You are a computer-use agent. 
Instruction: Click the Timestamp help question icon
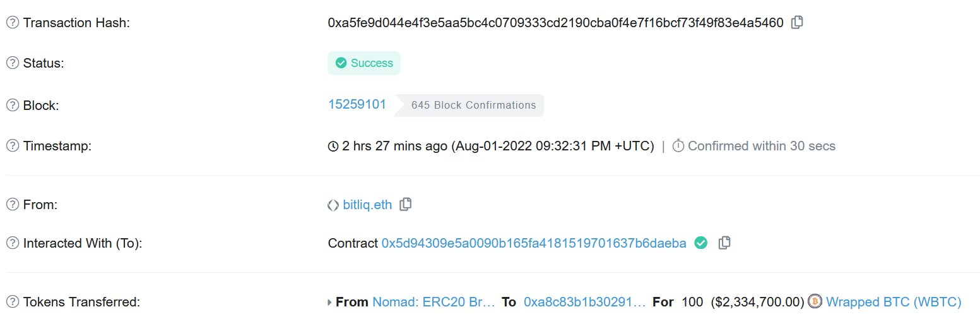coord(12,146)
